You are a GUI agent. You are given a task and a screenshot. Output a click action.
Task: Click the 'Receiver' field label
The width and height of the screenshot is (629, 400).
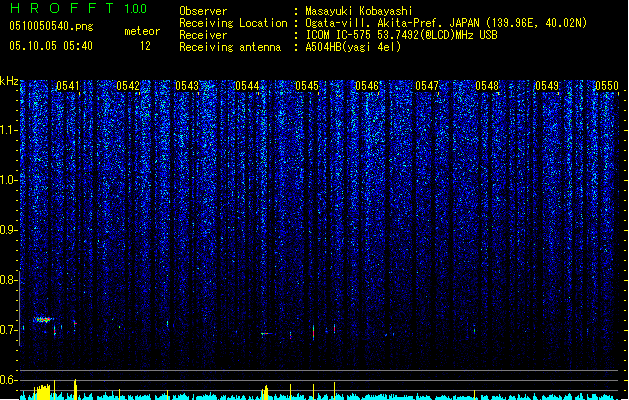[203, 35]
